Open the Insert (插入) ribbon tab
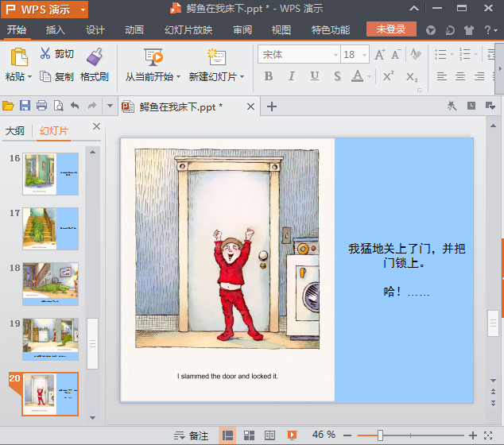 click(56, 30)
